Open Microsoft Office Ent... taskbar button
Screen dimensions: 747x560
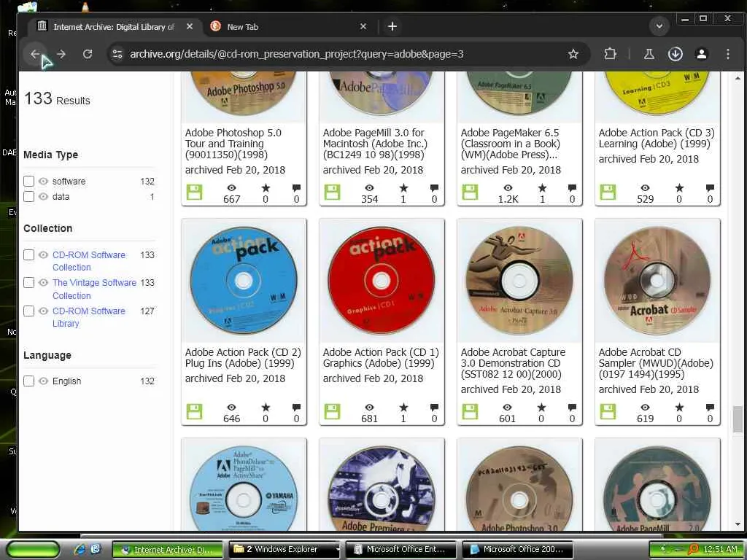click(x=400, y=549)
